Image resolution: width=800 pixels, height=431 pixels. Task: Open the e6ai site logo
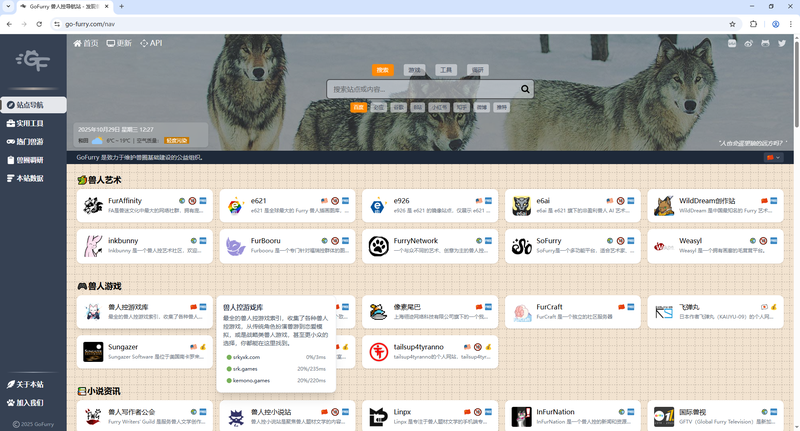point(521,206)
